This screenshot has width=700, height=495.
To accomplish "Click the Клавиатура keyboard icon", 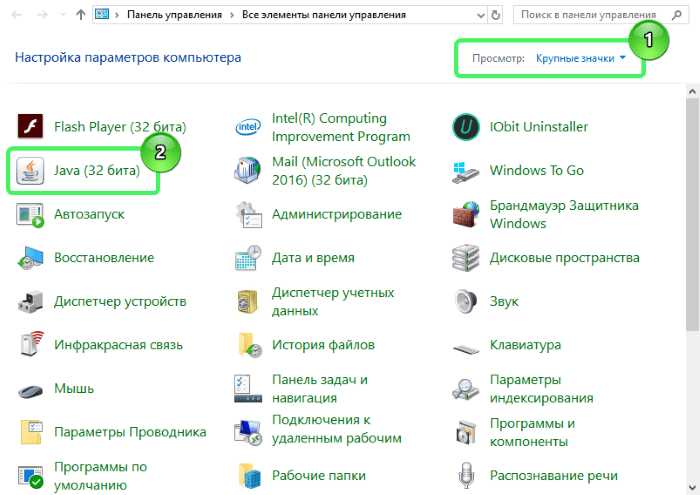I will point(466,348).
